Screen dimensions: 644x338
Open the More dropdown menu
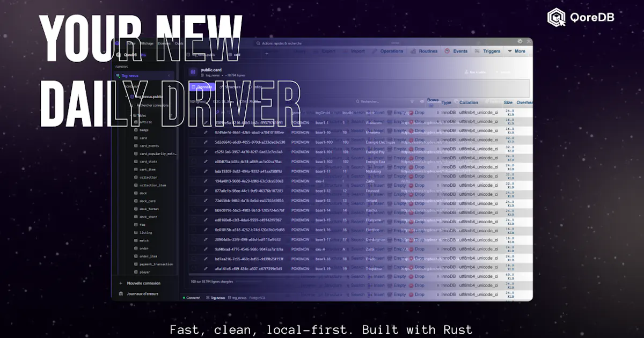click(516, 52)
